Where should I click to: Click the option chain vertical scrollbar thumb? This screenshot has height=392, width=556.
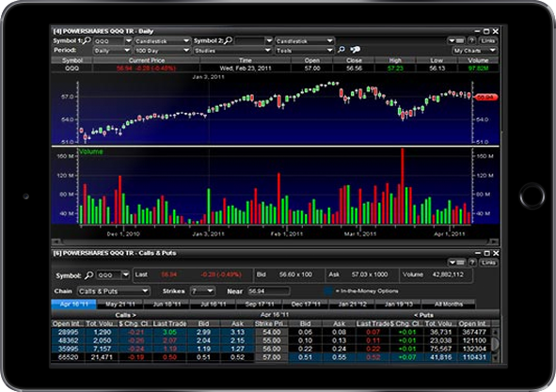496,343
